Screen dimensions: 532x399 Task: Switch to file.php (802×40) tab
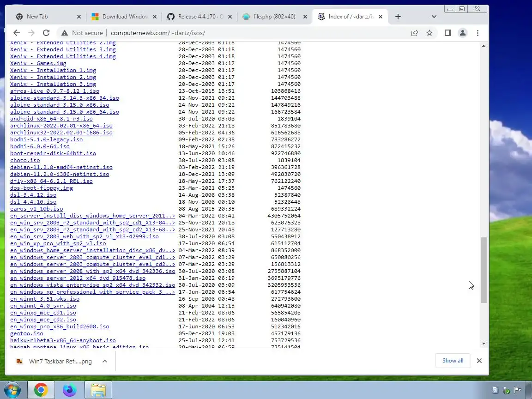pyautogui.click(x=274, y=17)
